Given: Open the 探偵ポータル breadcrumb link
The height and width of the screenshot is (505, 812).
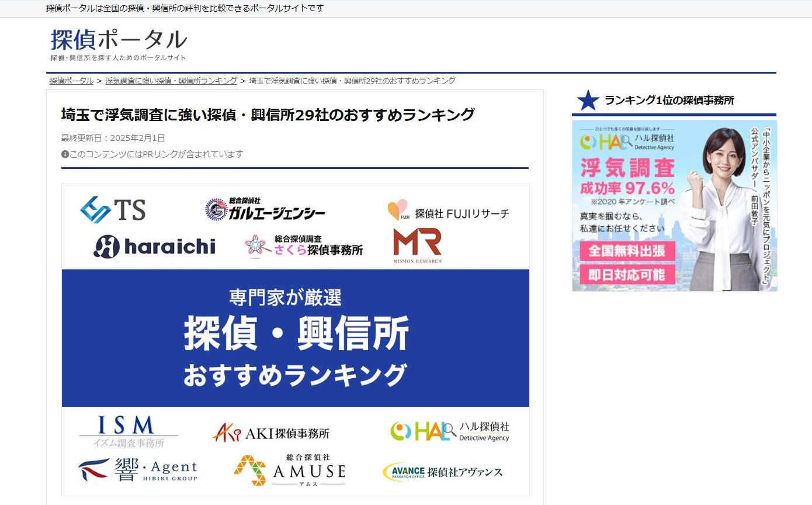Looking at the screenshot, I should pyautogui.click(x=71, y=81).
